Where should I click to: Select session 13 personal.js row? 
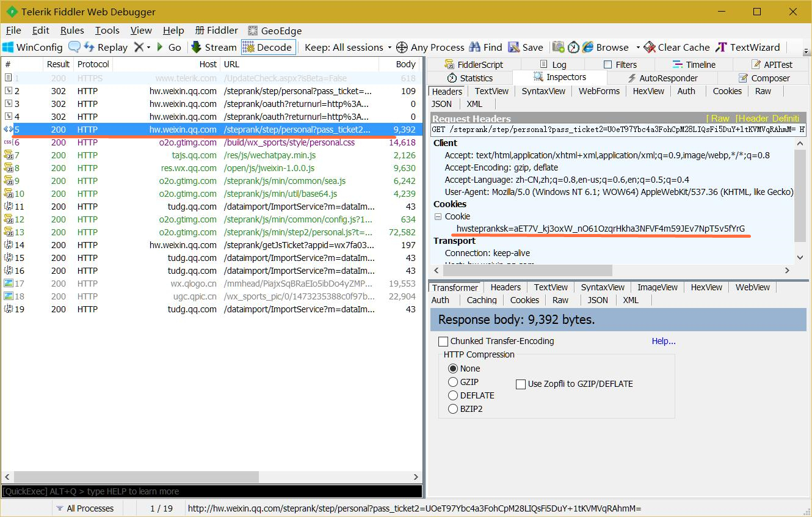211,232
